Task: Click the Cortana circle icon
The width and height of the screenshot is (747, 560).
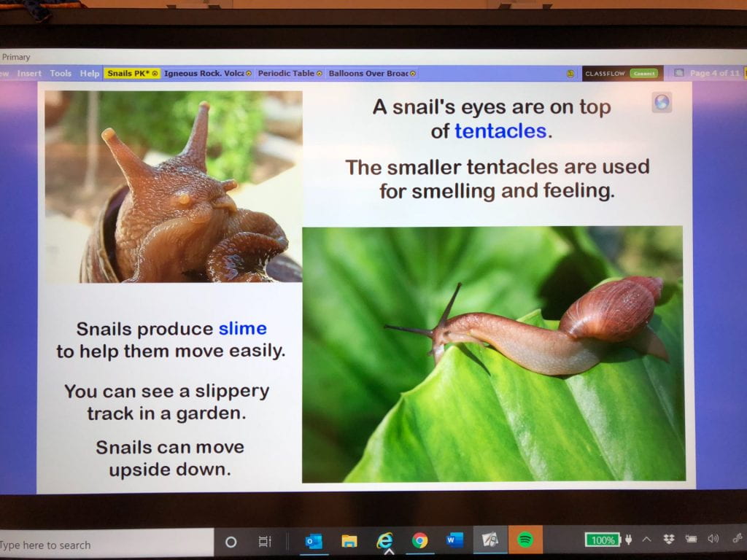Action: 231,542
